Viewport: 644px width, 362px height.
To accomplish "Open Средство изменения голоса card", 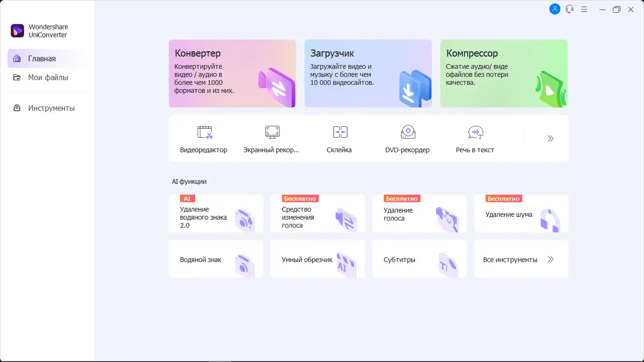I will coord(318,214).
